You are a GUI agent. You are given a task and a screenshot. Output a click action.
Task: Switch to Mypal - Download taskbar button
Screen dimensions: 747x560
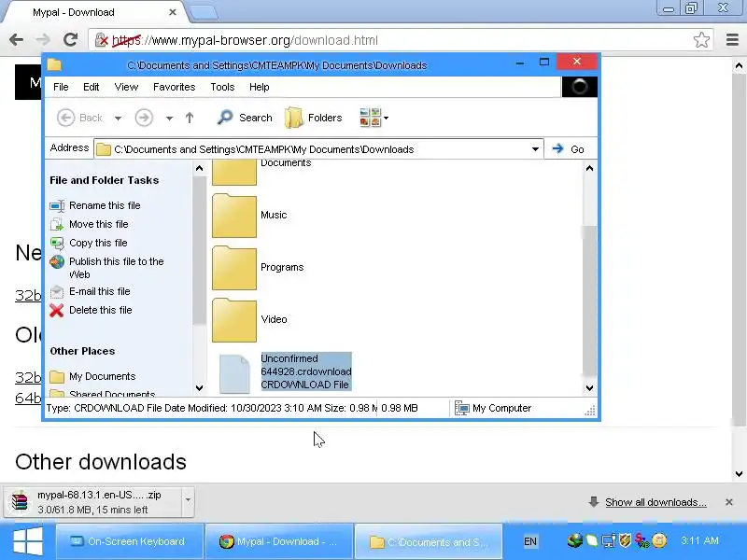tap(279, 541)
